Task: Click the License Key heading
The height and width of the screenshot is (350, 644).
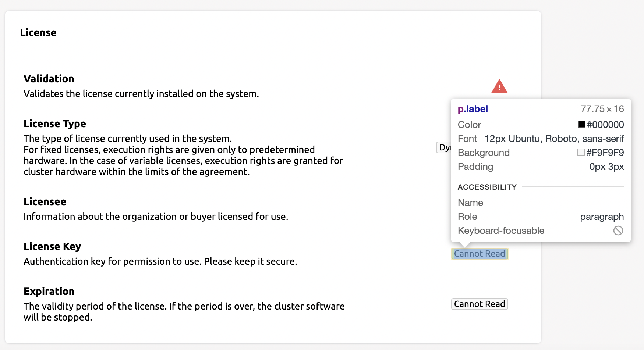Action: pos(52,246)
